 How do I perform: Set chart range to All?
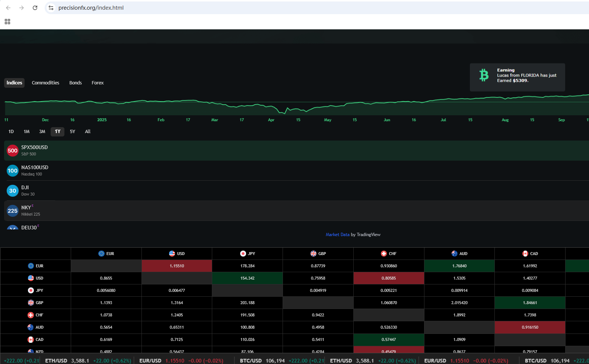[87, 132]
